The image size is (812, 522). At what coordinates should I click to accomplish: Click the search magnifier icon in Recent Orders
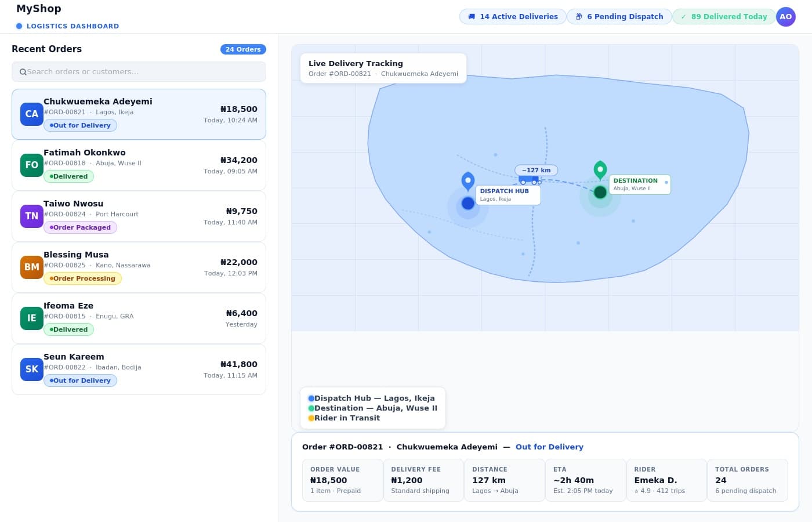point(23,71)
